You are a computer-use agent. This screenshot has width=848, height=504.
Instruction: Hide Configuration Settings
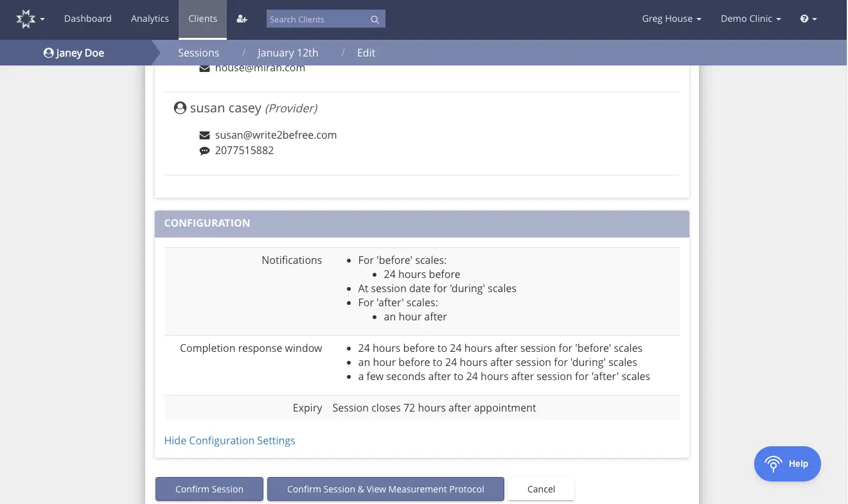(x=229, y=440)
